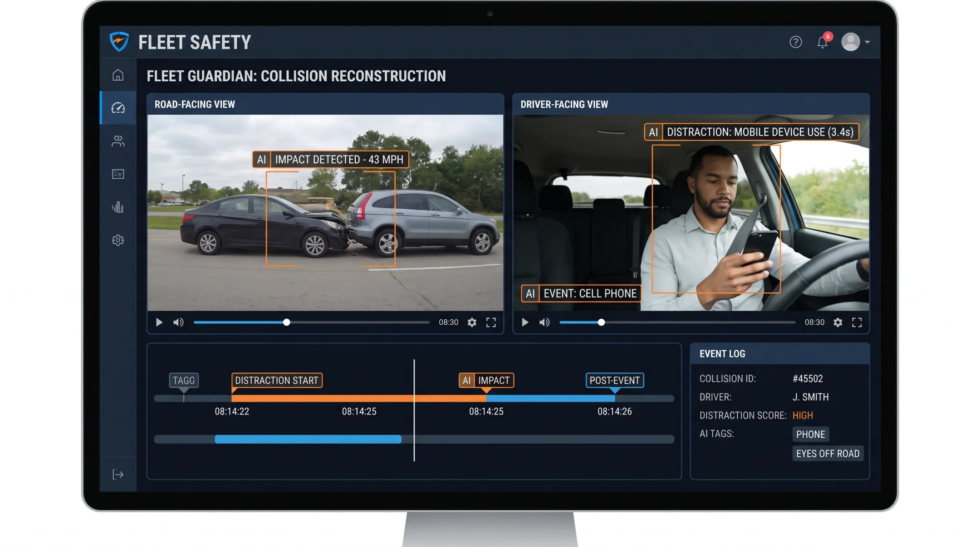Click the DRIVER-FACING VIEW panel header
The image size is (980, 547).
(x=691, y=104)
